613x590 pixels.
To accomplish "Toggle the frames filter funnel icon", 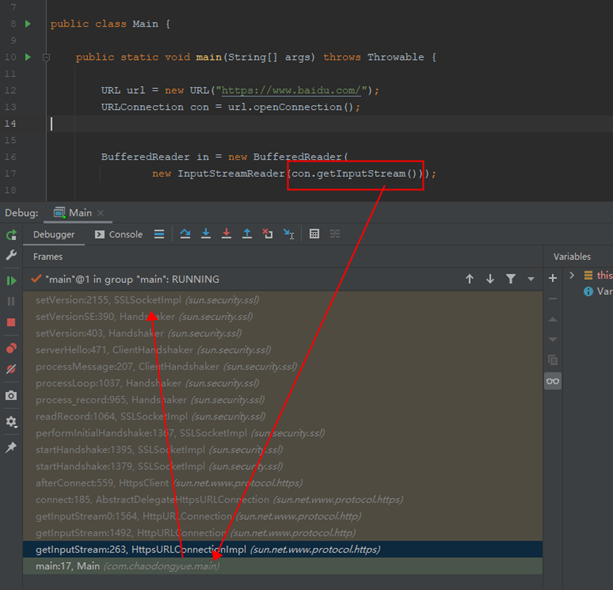I will [x=511, y=279].
